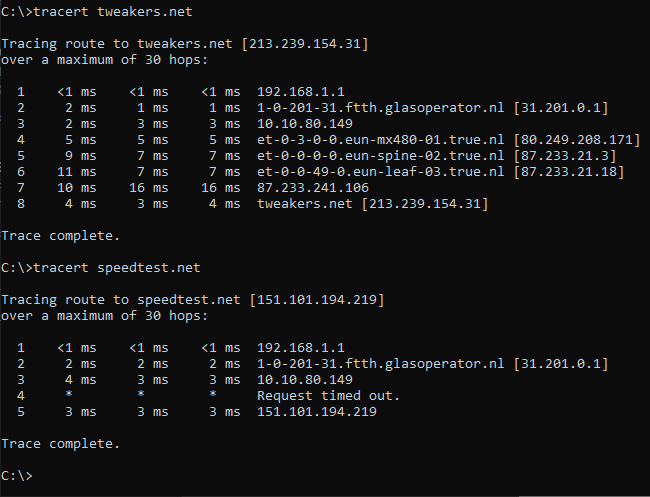Click the second Trace complete message
650x497 pixels.
click(61, 444)
